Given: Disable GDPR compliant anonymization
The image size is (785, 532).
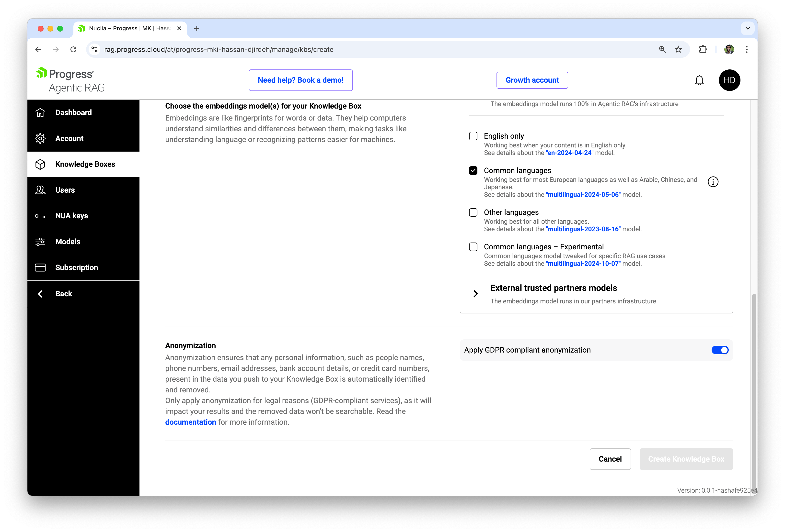Looking at the screenshot, I should click(720, 350).
